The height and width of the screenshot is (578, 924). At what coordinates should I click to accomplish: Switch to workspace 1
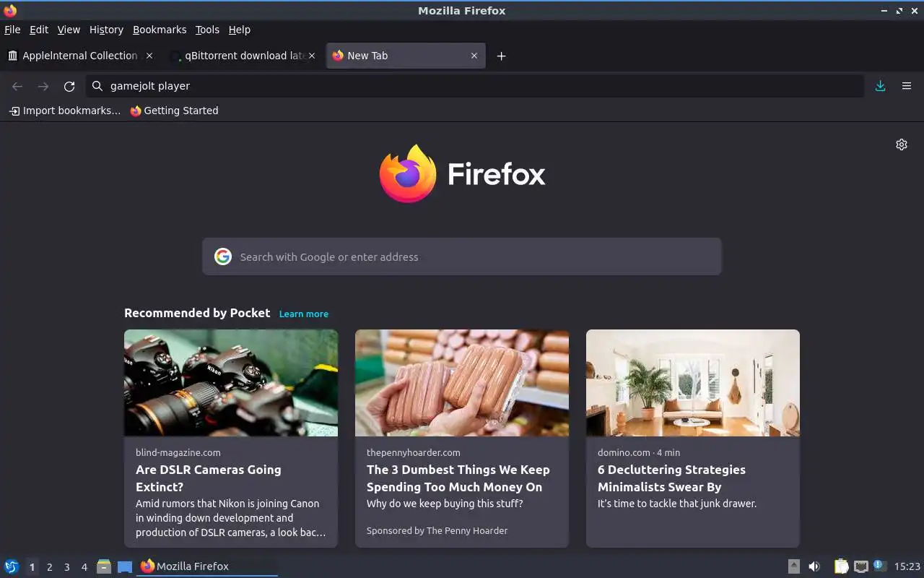(32, 567)
